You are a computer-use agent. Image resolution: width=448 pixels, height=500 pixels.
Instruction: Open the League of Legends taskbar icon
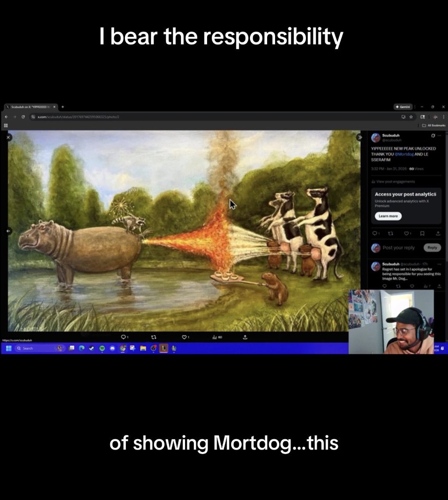click(x=163, y=348)
